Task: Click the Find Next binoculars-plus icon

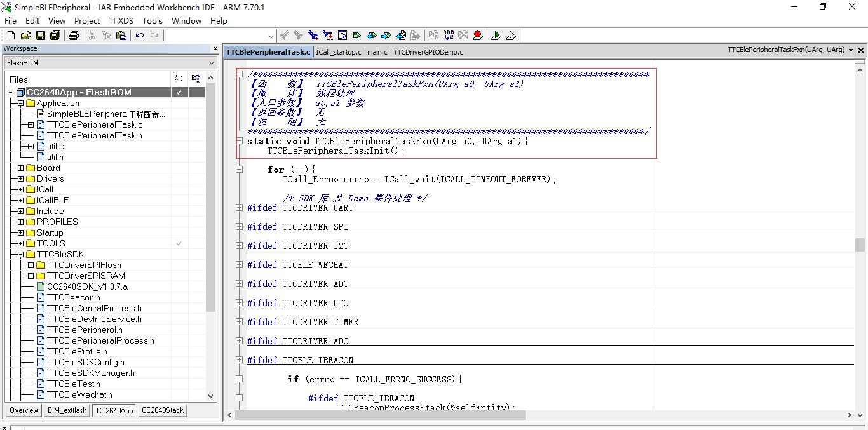Action: (313, 36)
